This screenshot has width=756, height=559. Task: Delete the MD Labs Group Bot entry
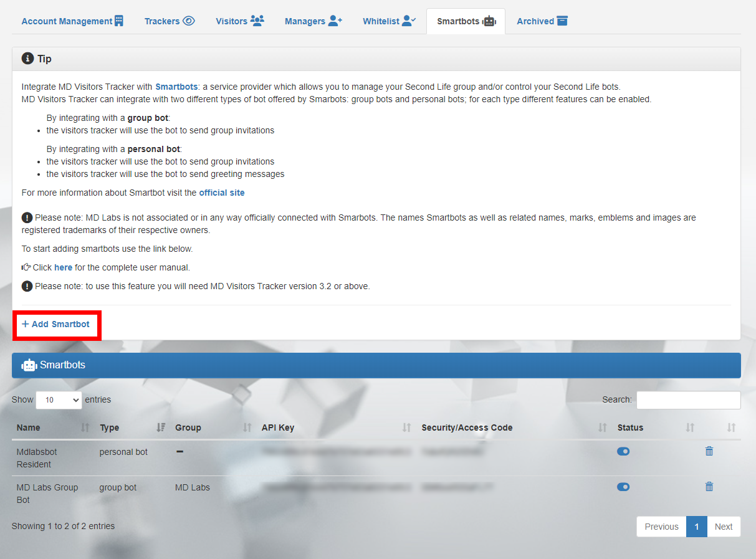point(709,487)
